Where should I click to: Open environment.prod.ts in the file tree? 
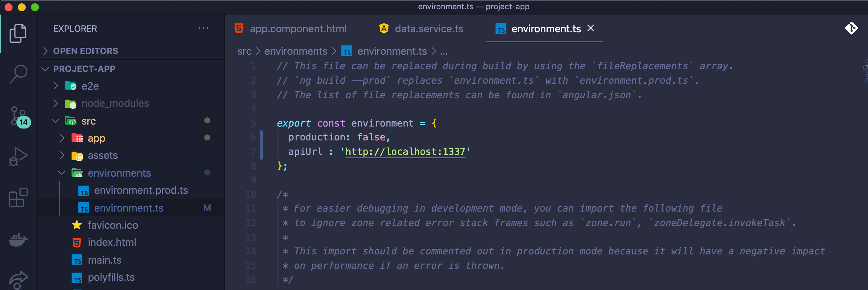[x=141, y=190]
